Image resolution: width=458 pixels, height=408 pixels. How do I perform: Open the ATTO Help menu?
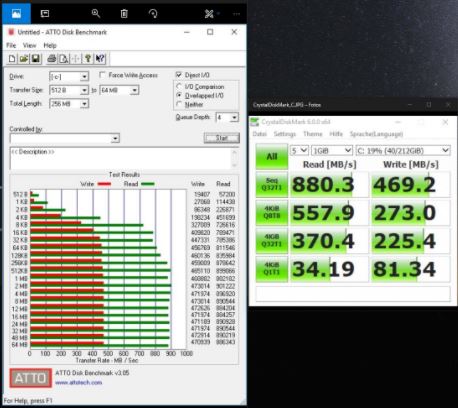pyautogui.click(x=50, y=45)
